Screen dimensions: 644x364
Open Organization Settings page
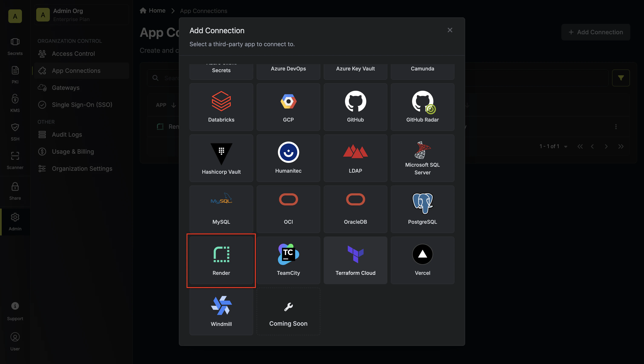(x=82, y=169)
